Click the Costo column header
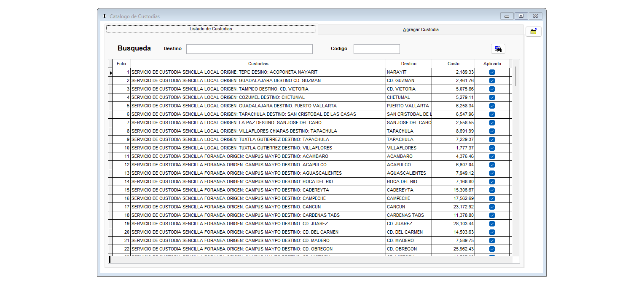Viewport: 644px width, 285px height. [x=453, y=64]
